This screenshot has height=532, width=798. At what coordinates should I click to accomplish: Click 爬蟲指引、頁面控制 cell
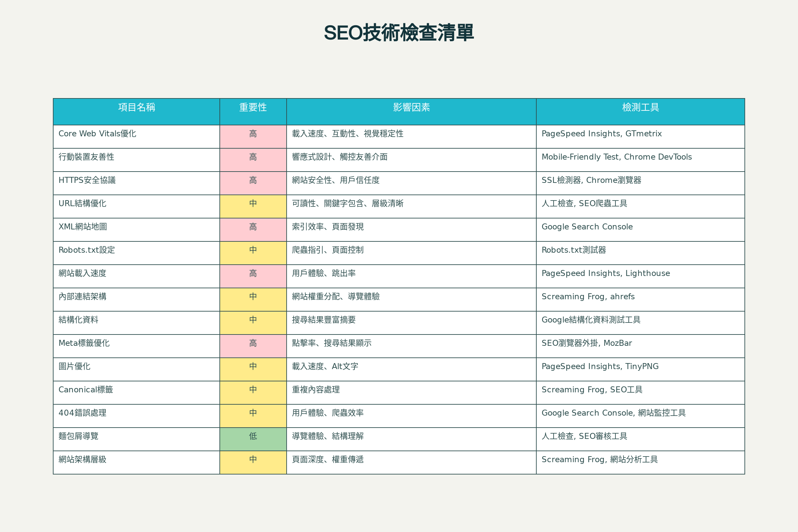(411, 253)
